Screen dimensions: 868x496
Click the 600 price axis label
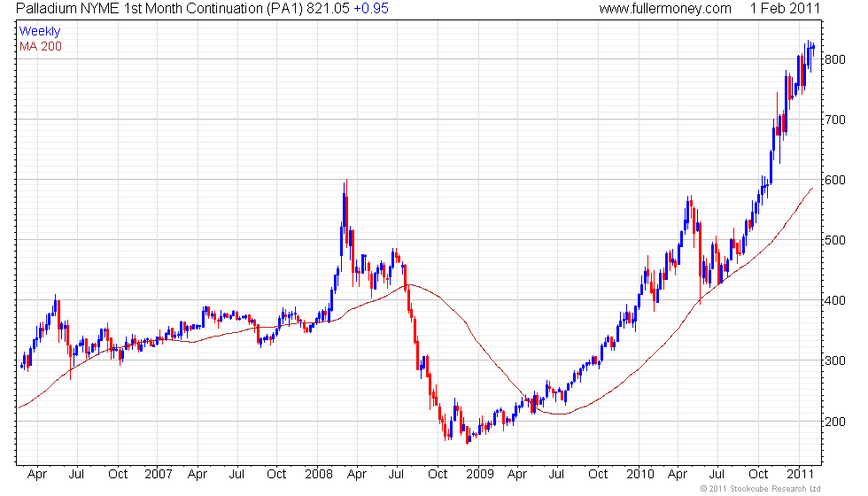point(834,180)
